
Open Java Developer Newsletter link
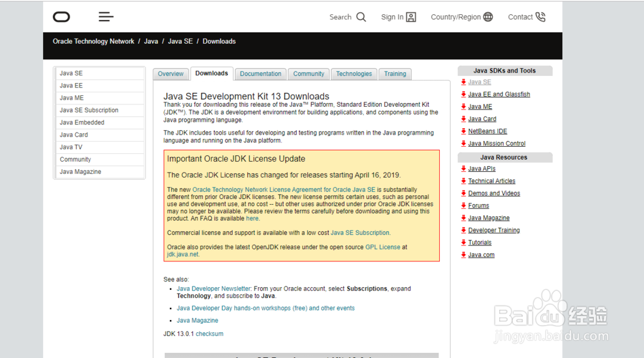(214, 288)
